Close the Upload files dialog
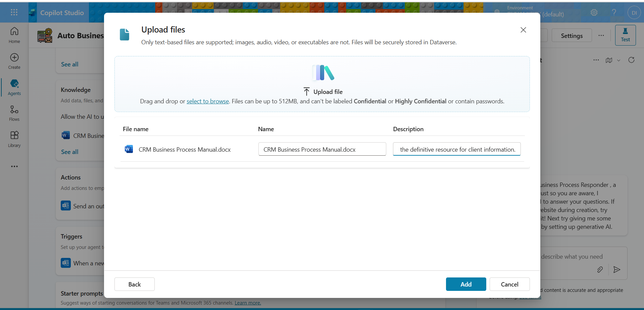Viewport: 644px width, 310px height. tap(523, 30)
